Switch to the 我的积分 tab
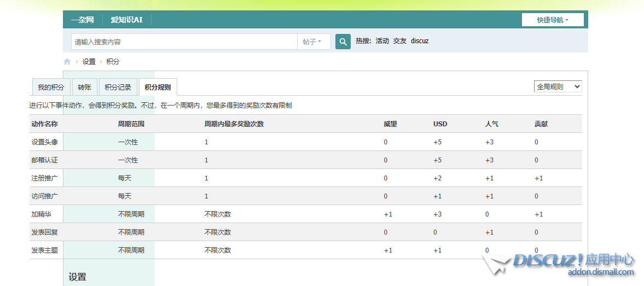644x286 pixels. point(51,87)
